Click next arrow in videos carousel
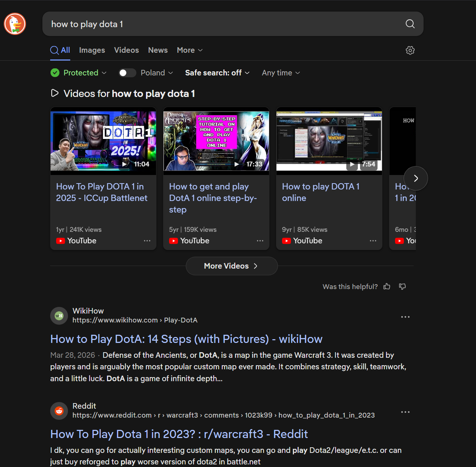 click(416, 178)
